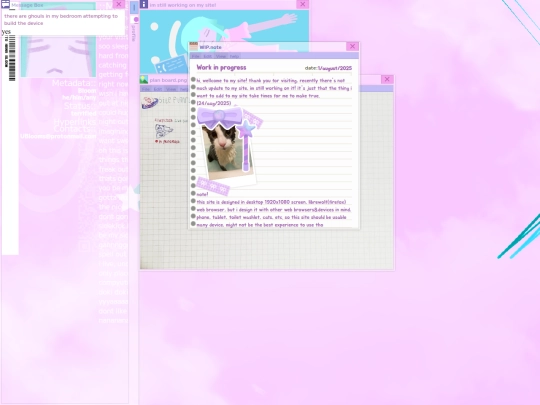This screenshot has height=405, width=540.
Task: Click the 'date:1/august/2025' text in WIP.note
Action: tap(328, 68)
